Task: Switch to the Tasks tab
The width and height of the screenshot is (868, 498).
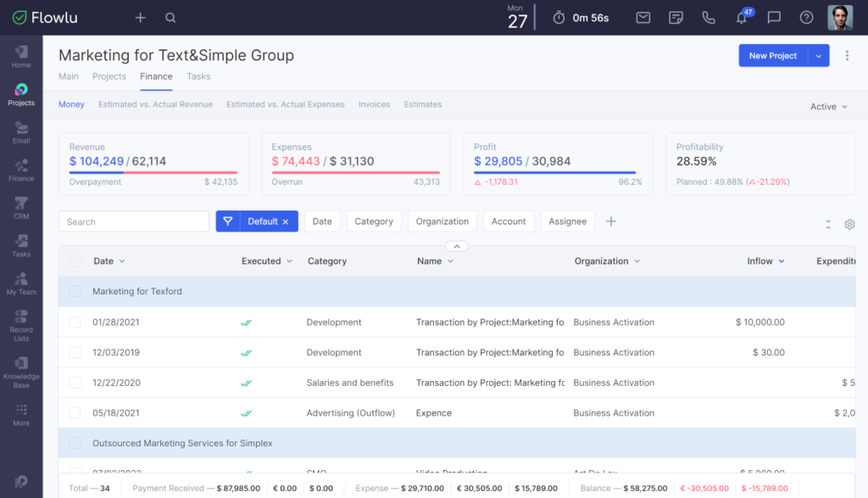Action: click(198, 76)
